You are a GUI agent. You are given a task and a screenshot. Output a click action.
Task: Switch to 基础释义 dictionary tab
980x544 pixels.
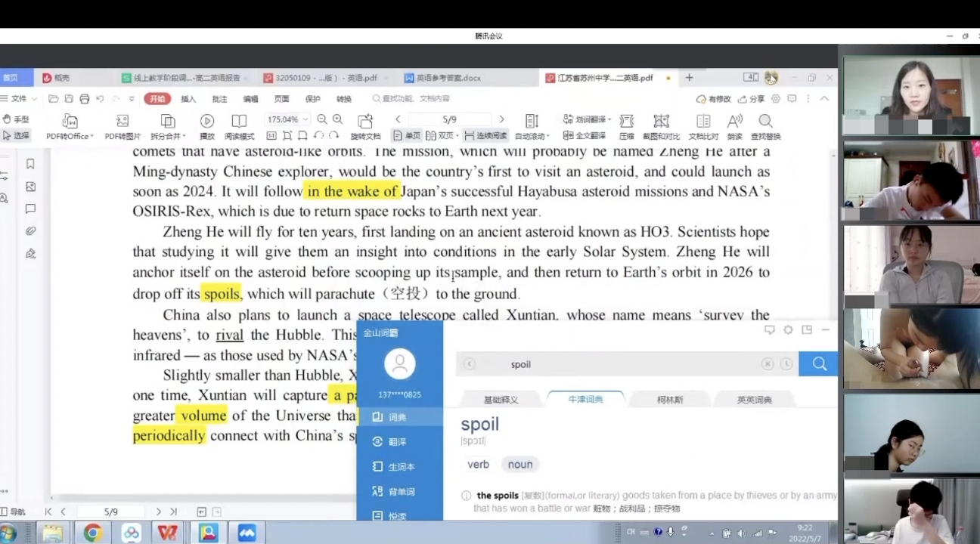[x=501, y=400]
